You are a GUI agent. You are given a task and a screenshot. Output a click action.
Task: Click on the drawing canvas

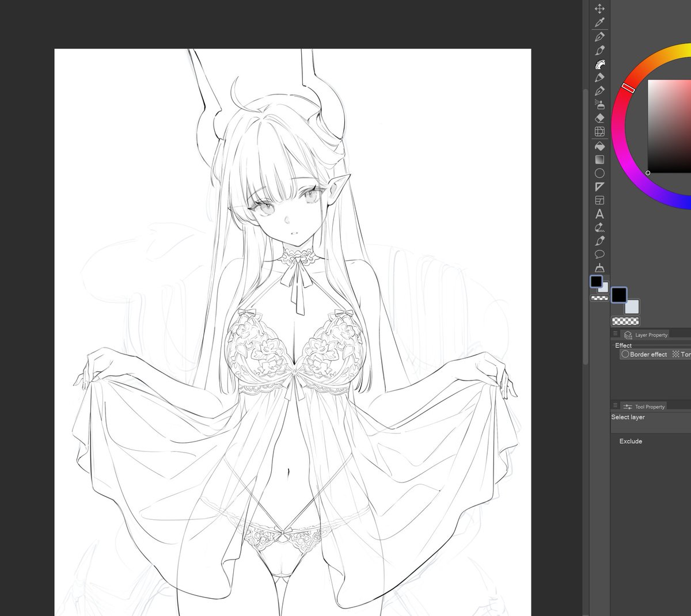pyautogui.click(x=293, y=332)
